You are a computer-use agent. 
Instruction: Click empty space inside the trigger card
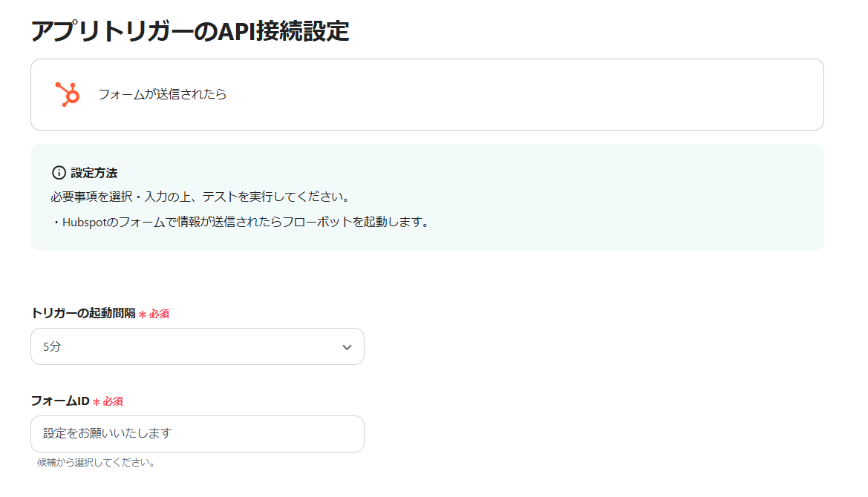(x=520, y=94)
